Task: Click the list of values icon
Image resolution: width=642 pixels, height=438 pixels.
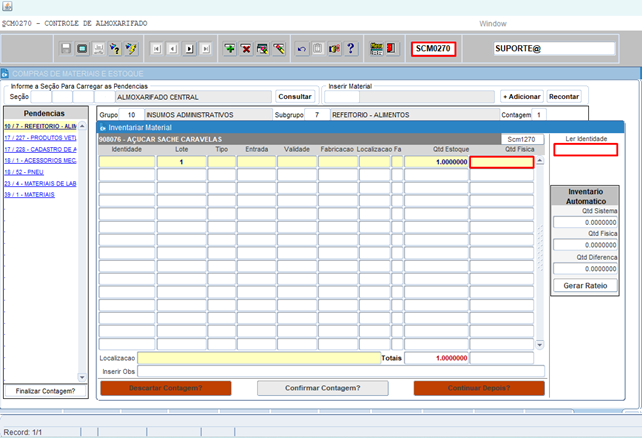Action: click(x=335, y=49)
